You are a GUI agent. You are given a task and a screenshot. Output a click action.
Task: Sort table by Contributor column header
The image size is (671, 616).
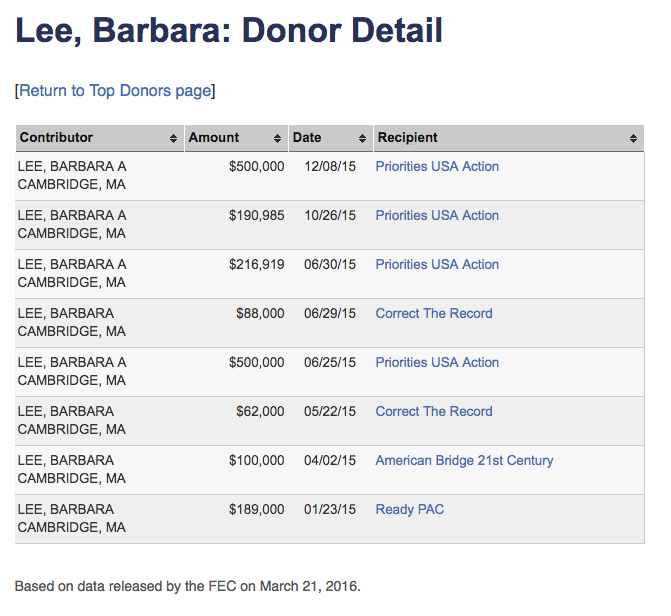pos(57,138)
